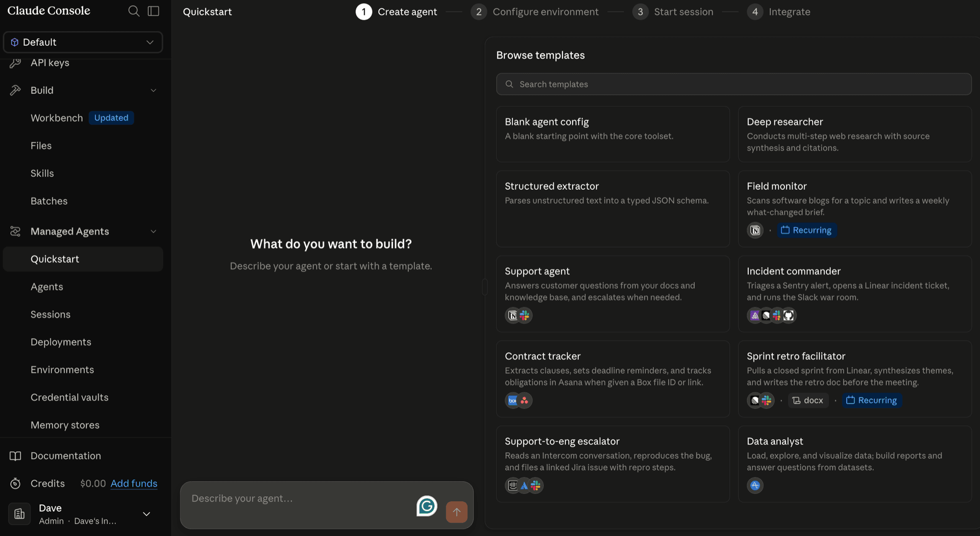Toggle the sidebar panel icon
The height and width of the screenshot is (536, 980).
154,11
